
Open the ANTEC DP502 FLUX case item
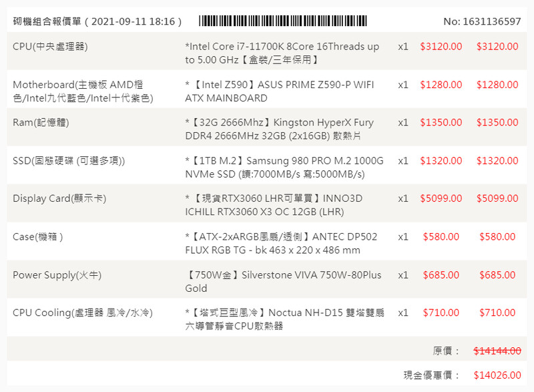(282, 244)
